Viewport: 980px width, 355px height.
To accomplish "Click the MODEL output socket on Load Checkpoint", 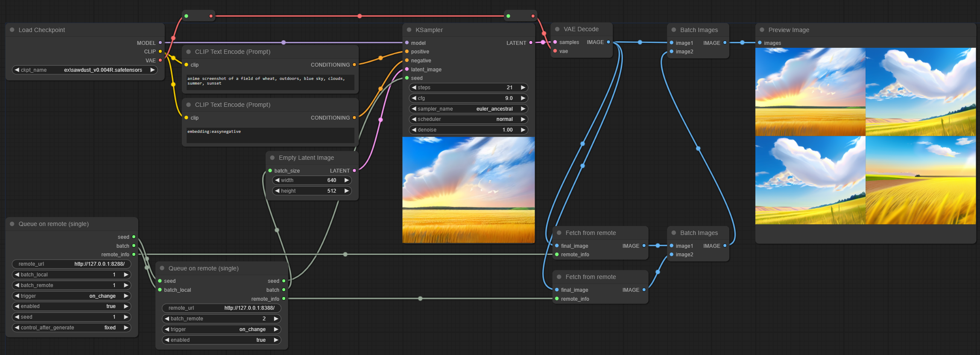I will click(x=160, y=43).
